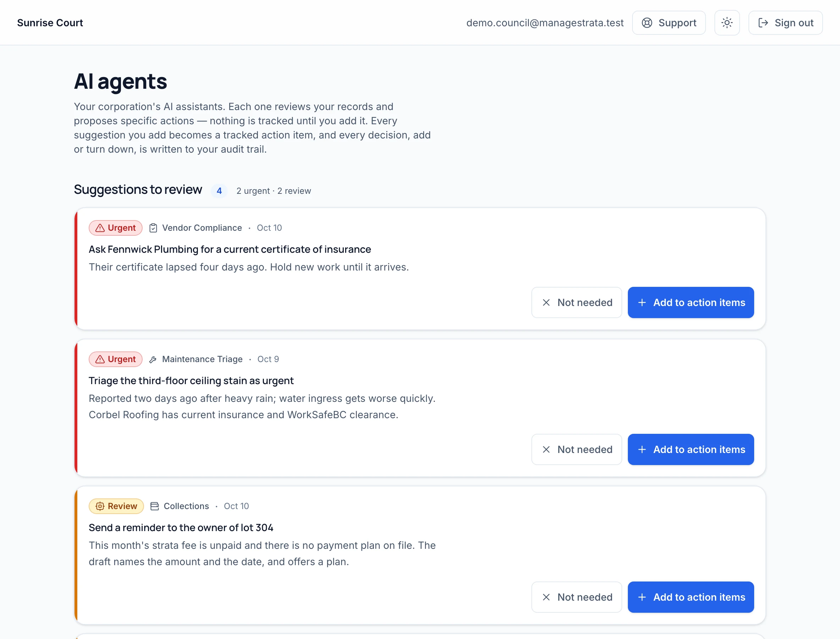Click 'Ask Fennwick Plumbing for a current certificate' title
The width and height of the screenshot is (840, 639).
(230, 250)
